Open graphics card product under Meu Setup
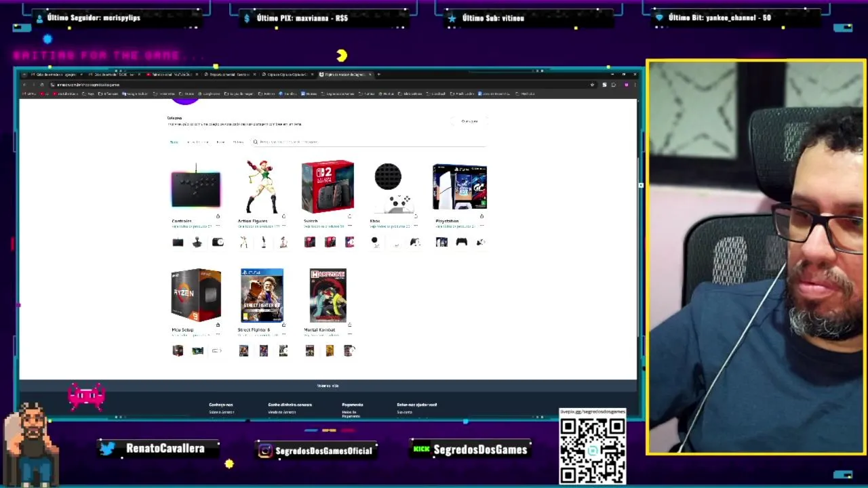Viewport: 868px width, 488px height. (197, 350)
